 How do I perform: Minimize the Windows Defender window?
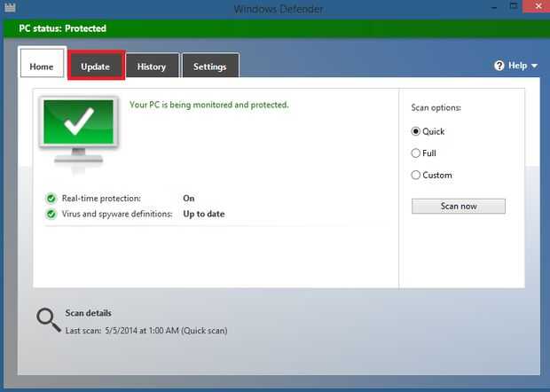tap(494, 7)
